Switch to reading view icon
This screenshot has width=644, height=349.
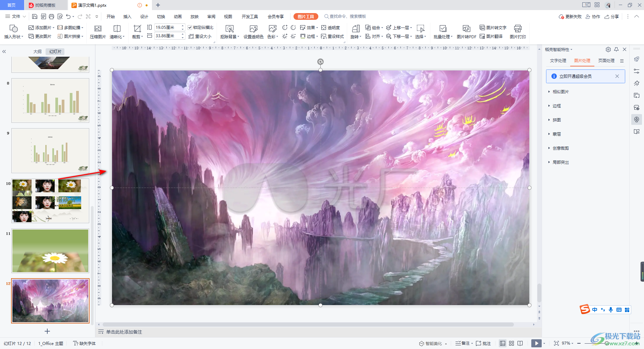(x=520, y=343)
